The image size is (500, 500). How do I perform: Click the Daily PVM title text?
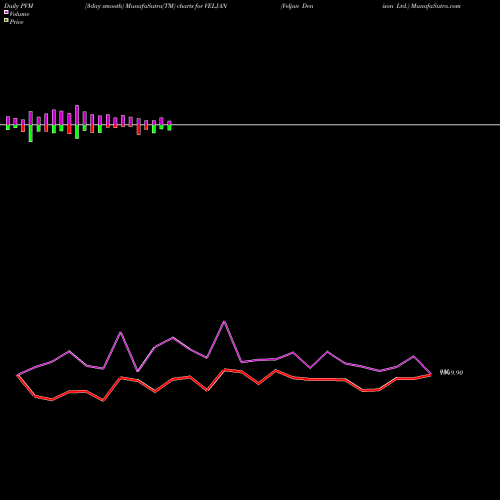[x=19, y=6]
